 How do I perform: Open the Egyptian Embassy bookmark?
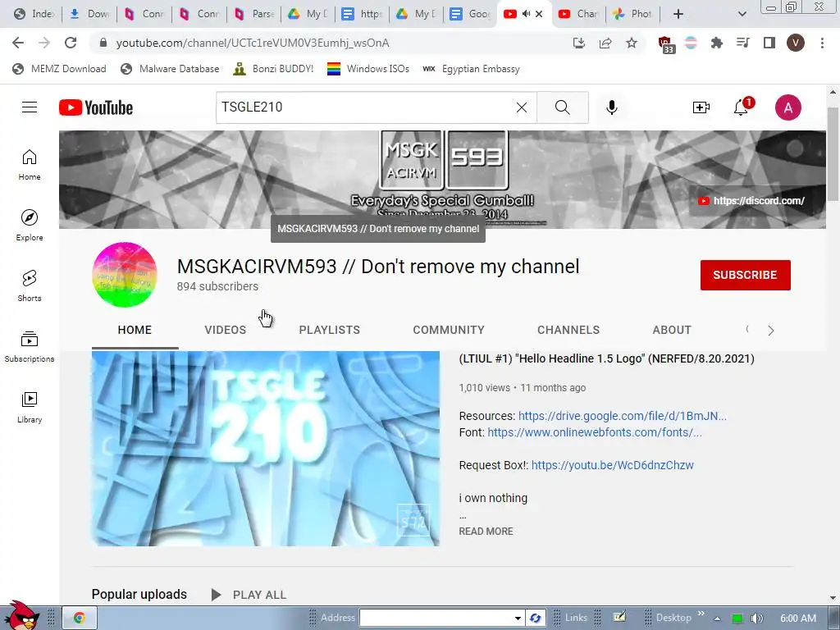(x=472, y=69)
